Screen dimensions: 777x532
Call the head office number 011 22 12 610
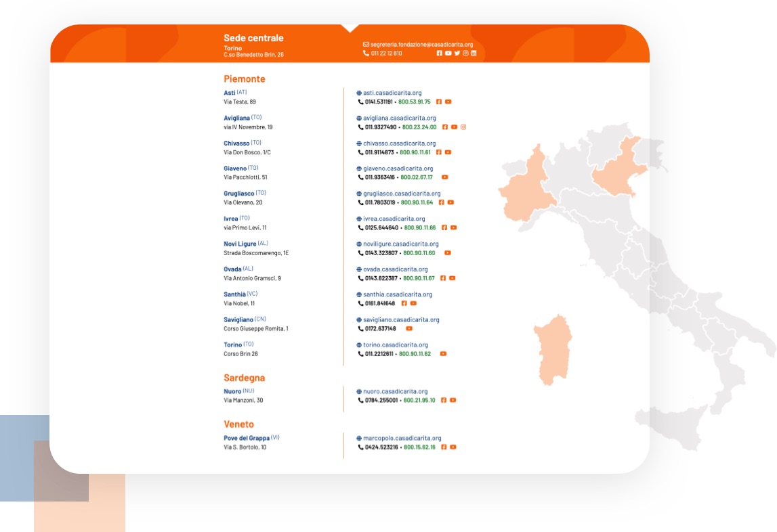pyautogui.click(x=386, y=53)
